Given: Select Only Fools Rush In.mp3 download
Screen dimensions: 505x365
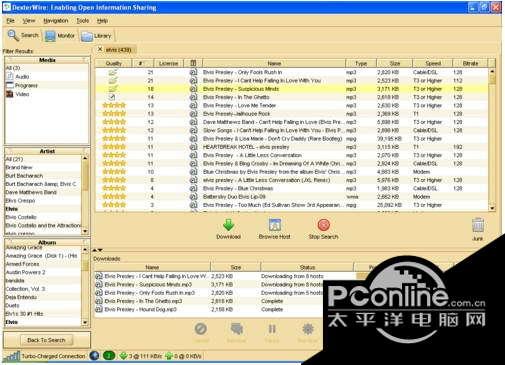Looking at the screenshot, I should (209, 293).
